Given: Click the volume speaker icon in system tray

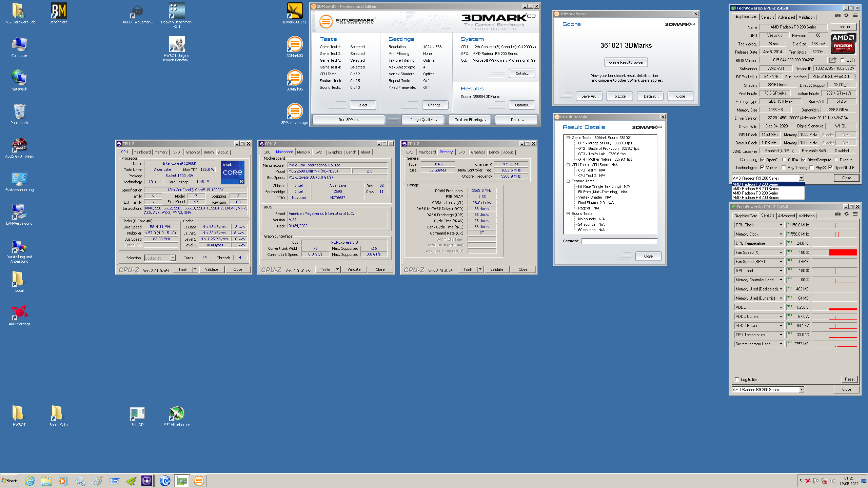Looking at the screenshot, I should (832, 481).
